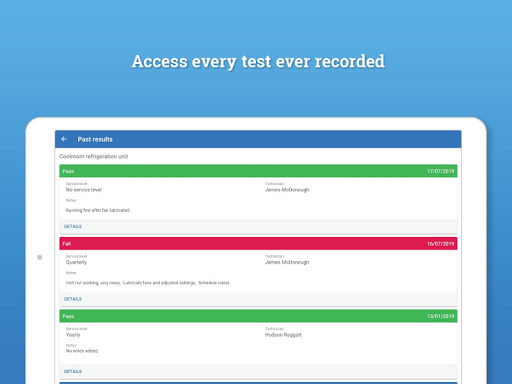Click technician James McDonough in first result
The width and height of the screenshot is (512, 384).
(287, 190)
